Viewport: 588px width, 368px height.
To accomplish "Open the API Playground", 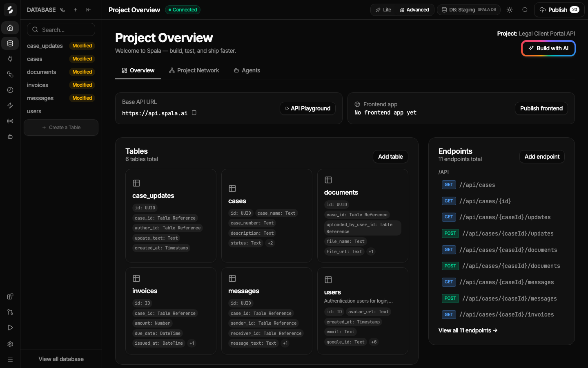I will pos(307,108).
